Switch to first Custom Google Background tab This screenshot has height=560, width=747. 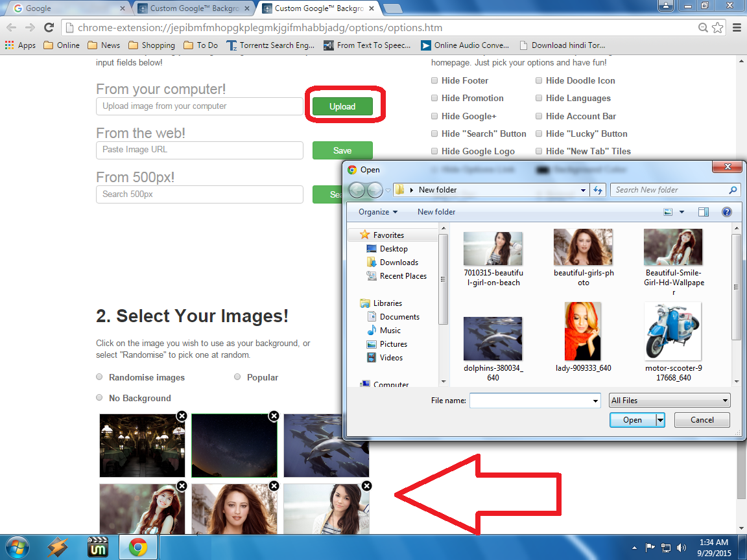pos(194,8)
